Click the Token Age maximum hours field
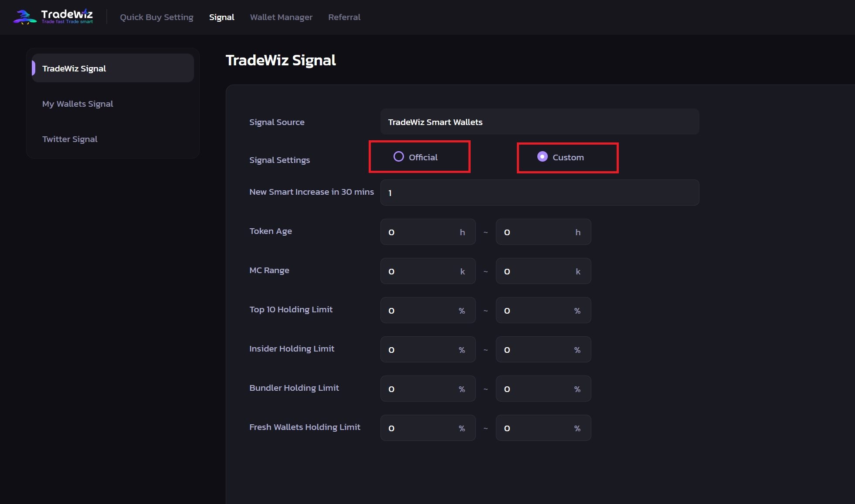855x504 pixels. [543, 232]
